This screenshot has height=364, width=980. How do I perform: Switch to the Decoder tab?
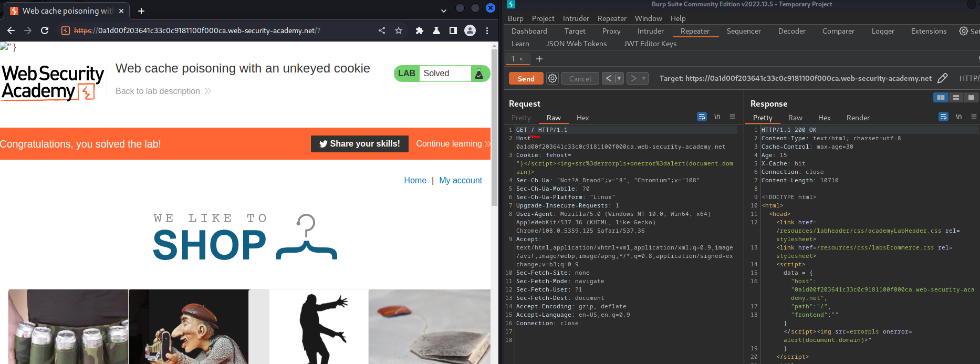[791, 31]
